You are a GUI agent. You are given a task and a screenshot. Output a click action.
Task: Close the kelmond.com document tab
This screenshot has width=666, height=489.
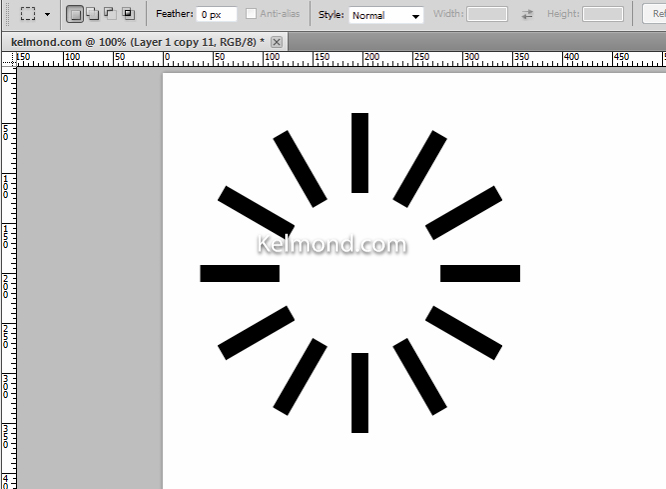pos(277,42)
